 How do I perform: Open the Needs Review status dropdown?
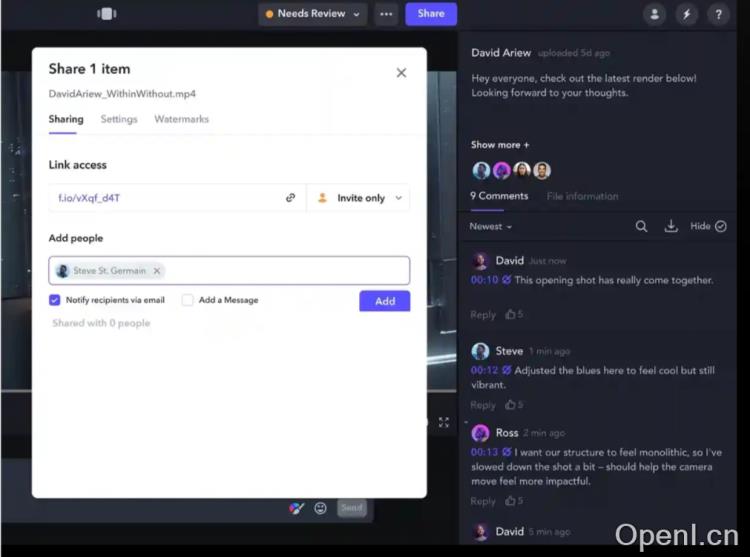(x=313, y=14)
